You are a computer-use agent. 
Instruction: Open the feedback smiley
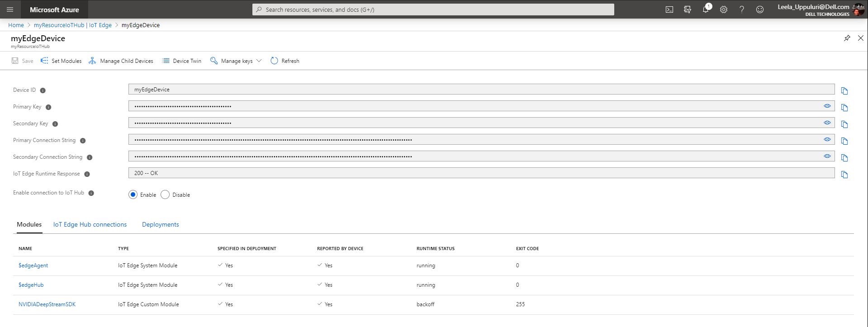click(760, 9)
